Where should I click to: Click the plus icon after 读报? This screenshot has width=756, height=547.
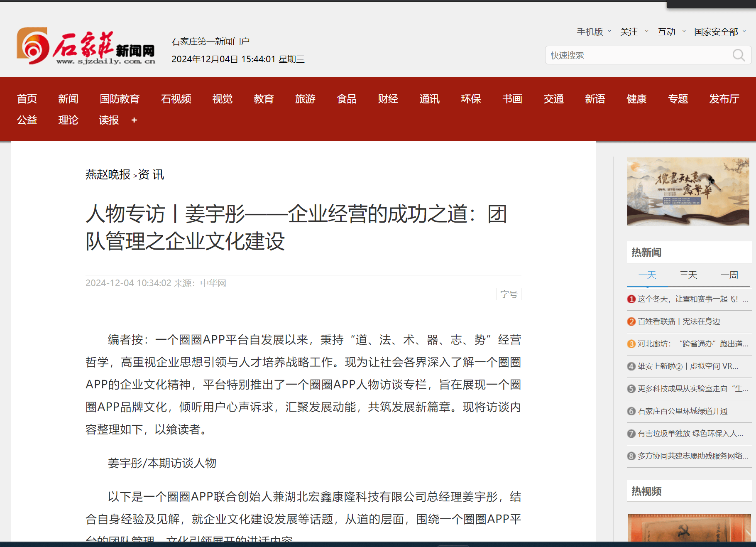point(134,120)
